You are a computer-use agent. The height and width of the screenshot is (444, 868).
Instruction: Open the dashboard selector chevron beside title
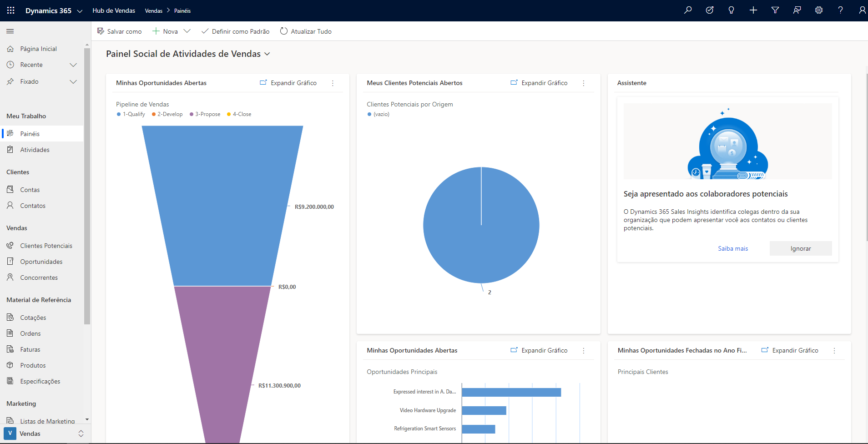click(x=267, y=54)
